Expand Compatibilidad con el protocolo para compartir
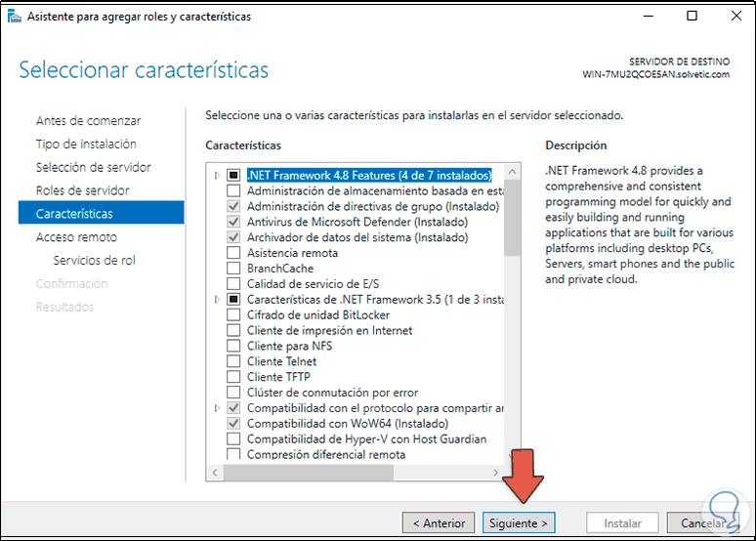This screenshot has width=756, height=541. 217,408
